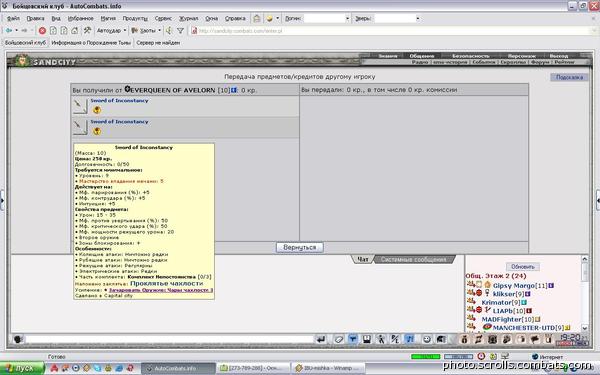Click the smiley face chat icon
This screenshot has width=600, height=375.
[x=427, y=339]
